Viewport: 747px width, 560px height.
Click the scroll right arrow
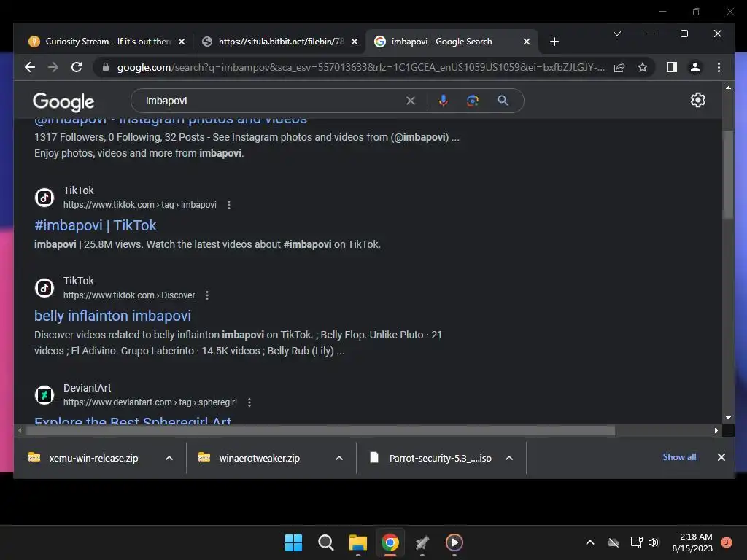click(716, 430)
